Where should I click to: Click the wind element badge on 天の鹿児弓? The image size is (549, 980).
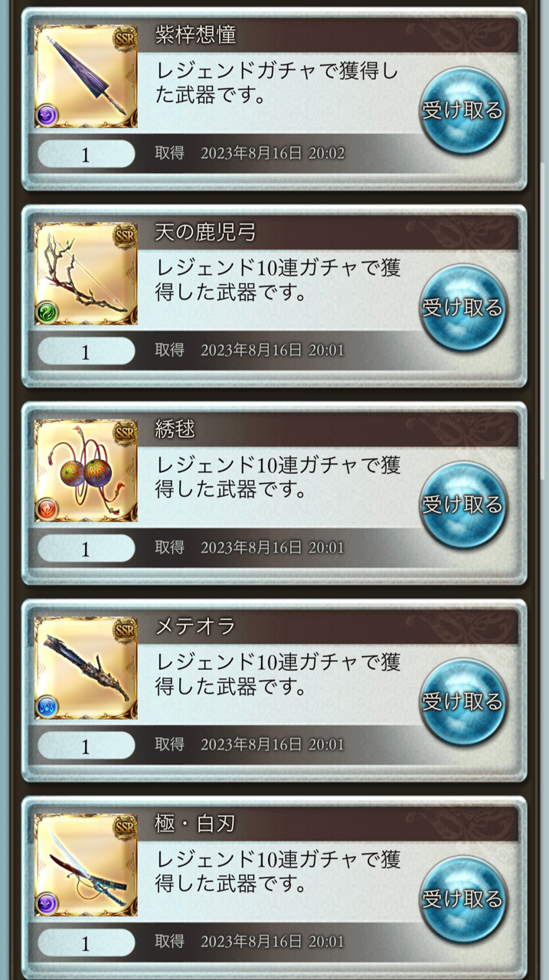coord(47,312)
